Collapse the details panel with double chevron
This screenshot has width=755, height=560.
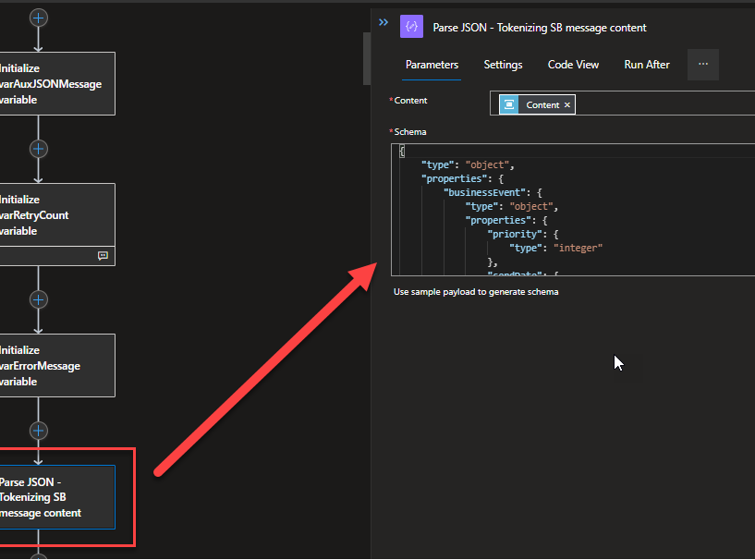tap(384, 22)
